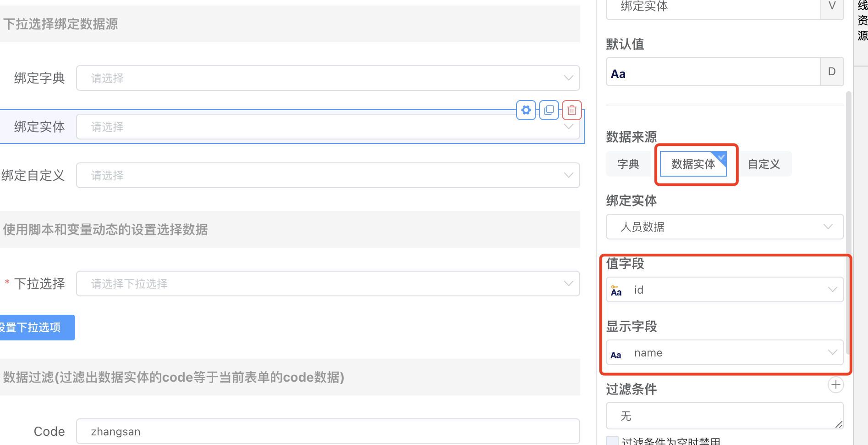
Task: Toggle the 过滤条件为空时禁用 checkbox
Action: pyautogui.click(x=612, y=441)
